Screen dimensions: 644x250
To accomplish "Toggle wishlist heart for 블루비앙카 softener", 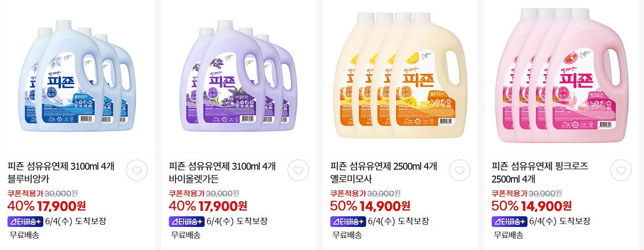I will [137, 170].
